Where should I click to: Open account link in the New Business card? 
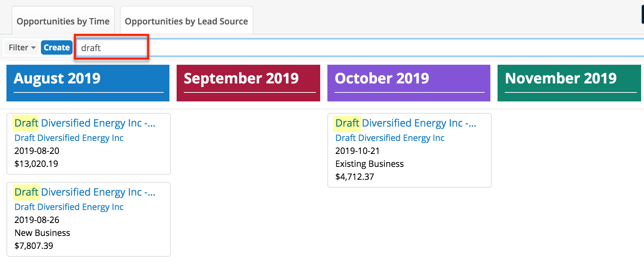pos(69,207)
